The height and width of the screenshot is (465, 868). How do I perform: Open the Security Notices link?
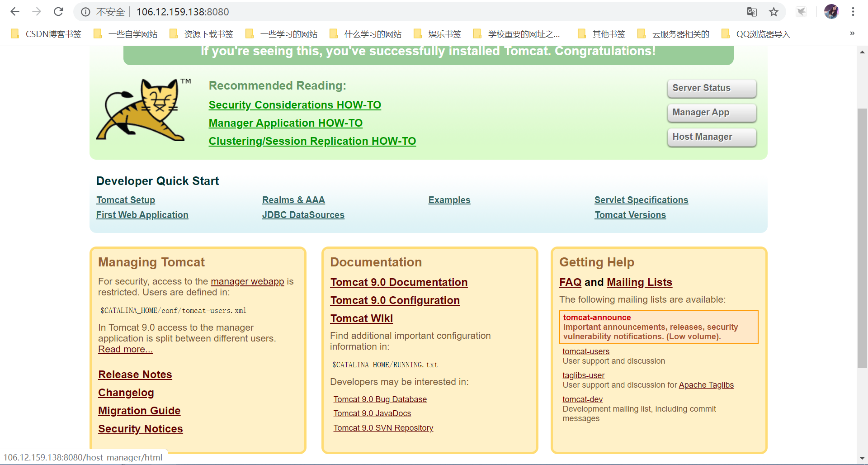tap(141, 429)
